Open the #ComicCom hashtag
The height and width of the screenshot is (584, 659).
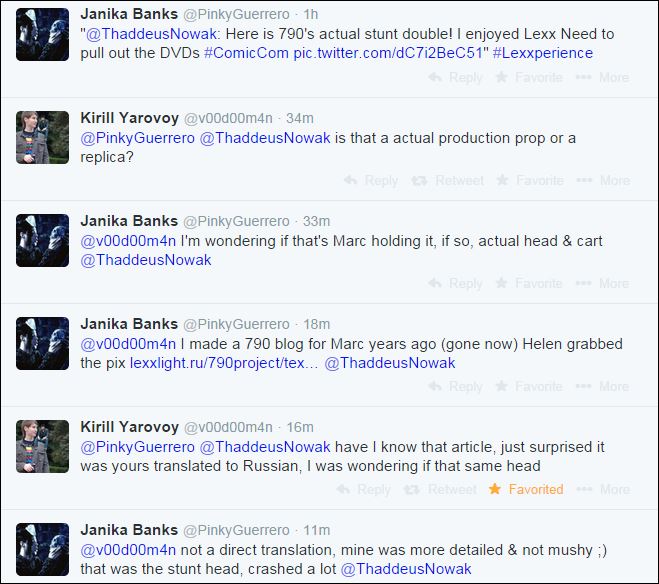point(246,53)
